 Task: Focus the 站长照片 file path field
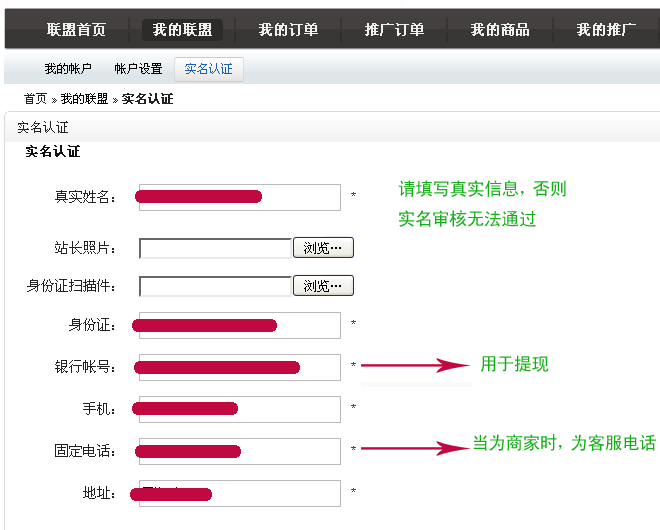tap(215, 248)
